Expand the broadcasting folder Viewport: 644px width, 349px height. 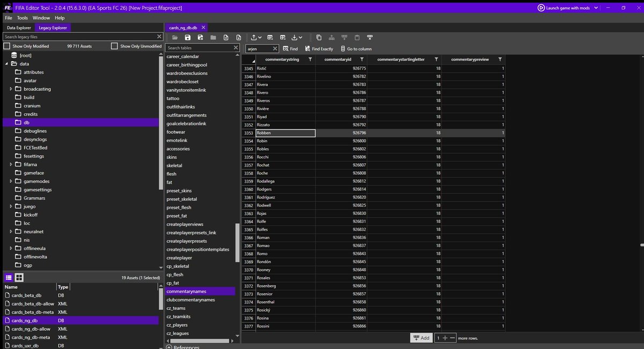coord(11,89)
